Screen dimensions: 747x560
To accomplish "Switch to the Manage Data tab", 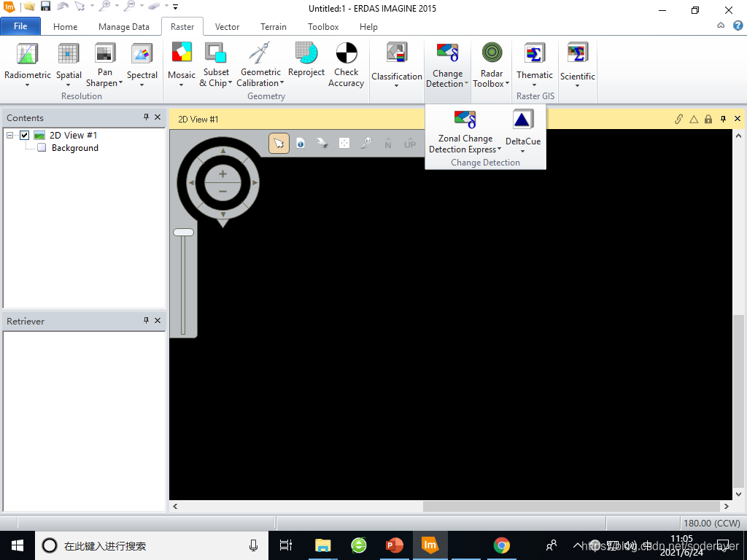I will pyautogui.click(x=124, y=27).
